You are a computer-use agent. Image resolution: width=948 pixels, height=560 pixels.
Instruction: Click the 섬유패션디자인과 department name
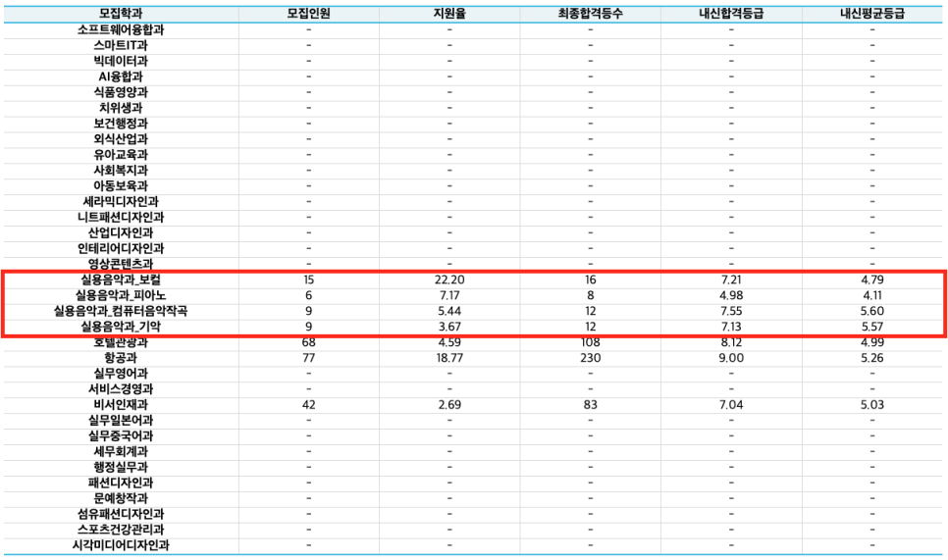pos(121,514)
